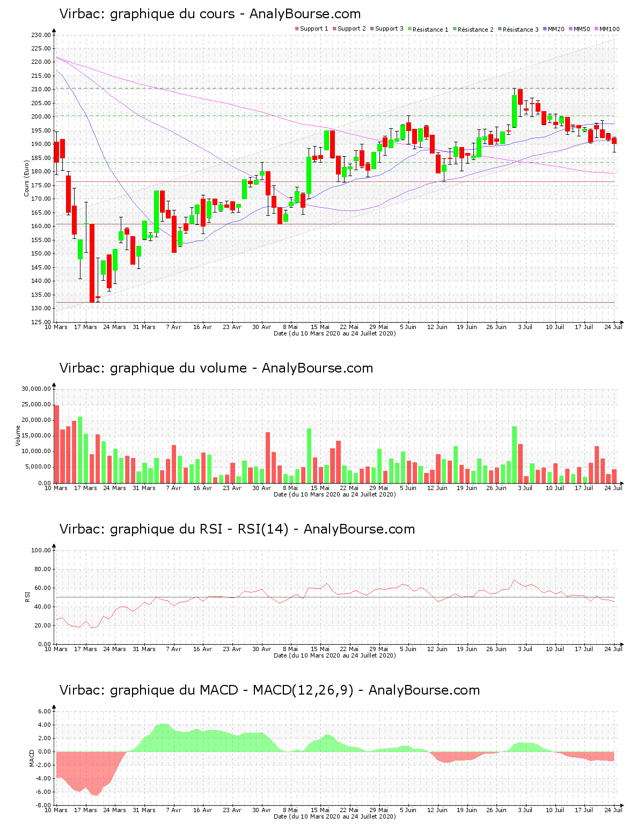The image size is (644, 832).
Task: Click '3 Juil' on the volume chart axis
Action: click(x=525, y=488)
